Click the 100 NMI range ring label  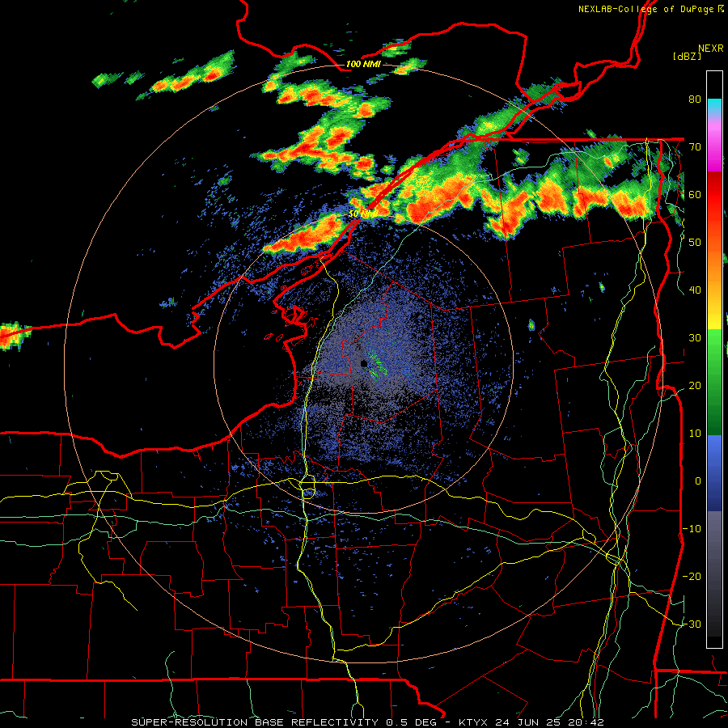pyautogui.click(x=363, y=64)
